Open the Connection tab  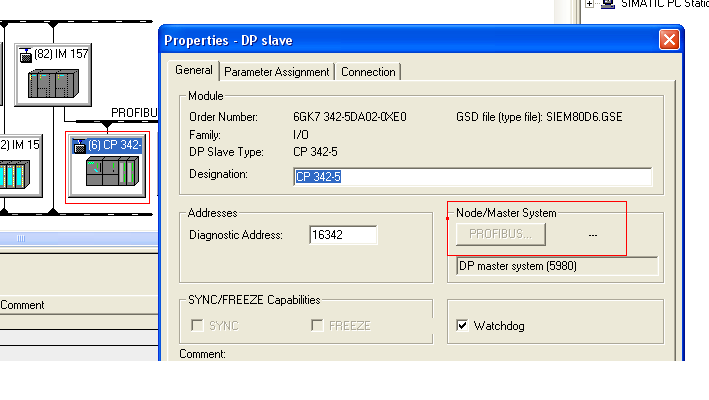(368, 72)
